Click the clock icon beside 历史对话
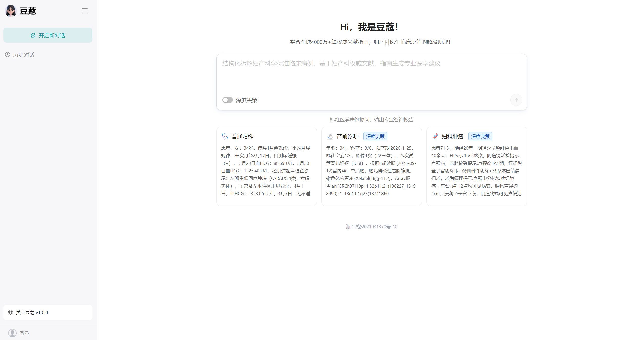This screenshot has width=644, height=340. point(7,55)
